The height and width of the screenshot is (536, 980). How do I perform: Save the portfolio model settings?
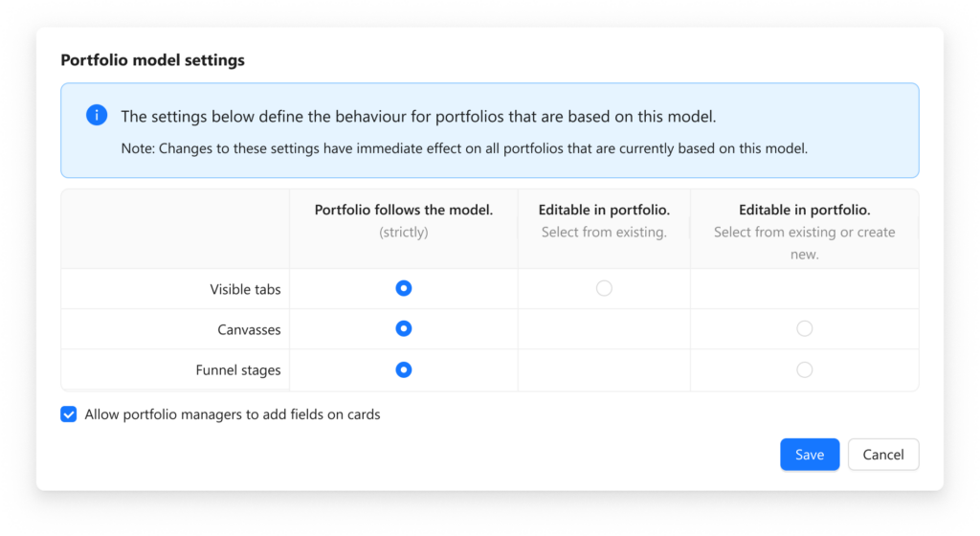(x=810, y=454)
